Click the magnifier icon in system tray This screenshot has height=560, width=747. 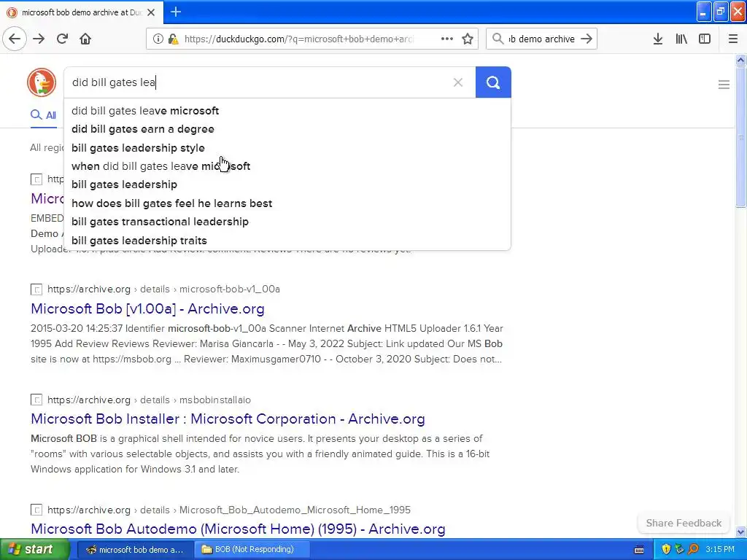point(694,549)
